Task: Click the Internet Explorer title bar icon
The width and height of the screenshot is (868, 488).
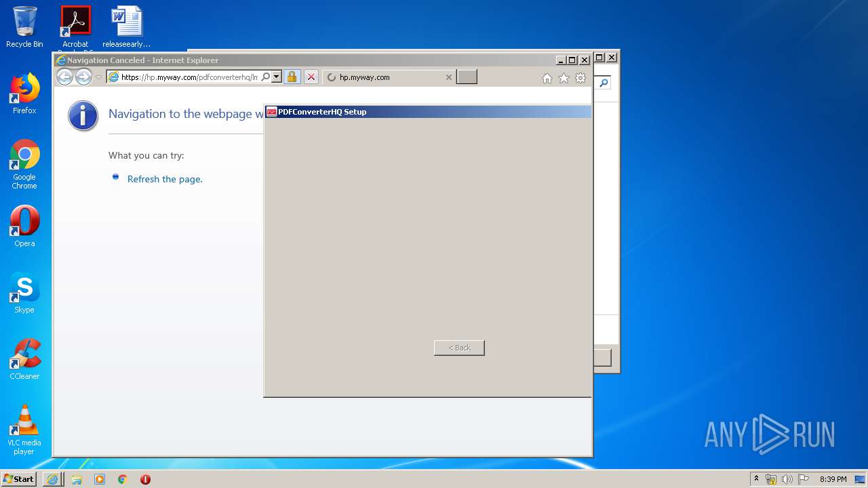Action: pos(61,60)
